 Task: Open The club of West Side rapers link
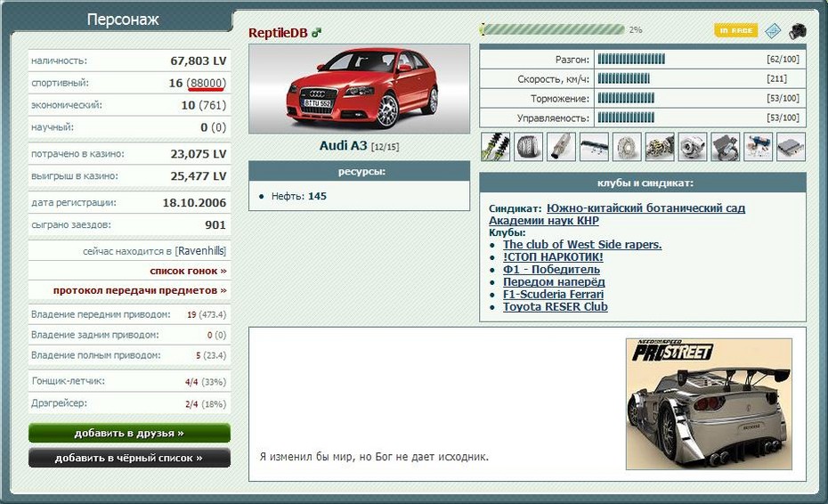[582, 245]
